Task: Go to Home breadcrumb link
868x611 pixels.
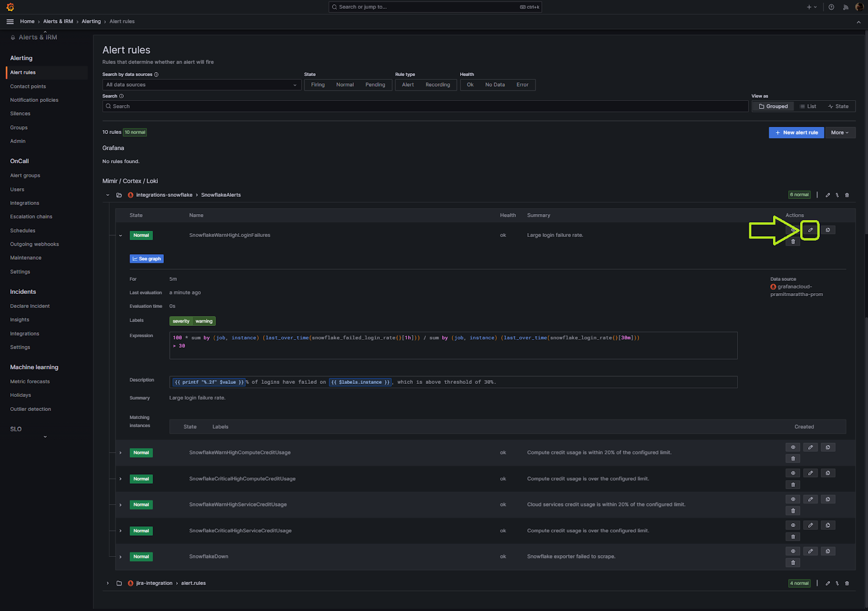Action: 27,22
